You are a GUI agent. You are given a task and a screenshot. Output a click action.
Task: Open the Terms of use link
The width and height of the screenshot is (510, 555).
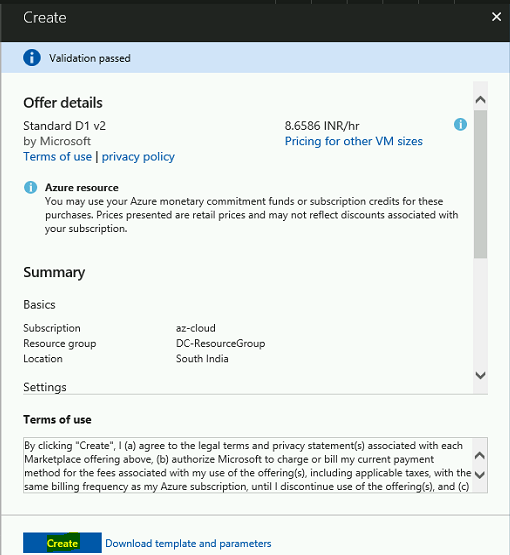[x=57, y=156]
